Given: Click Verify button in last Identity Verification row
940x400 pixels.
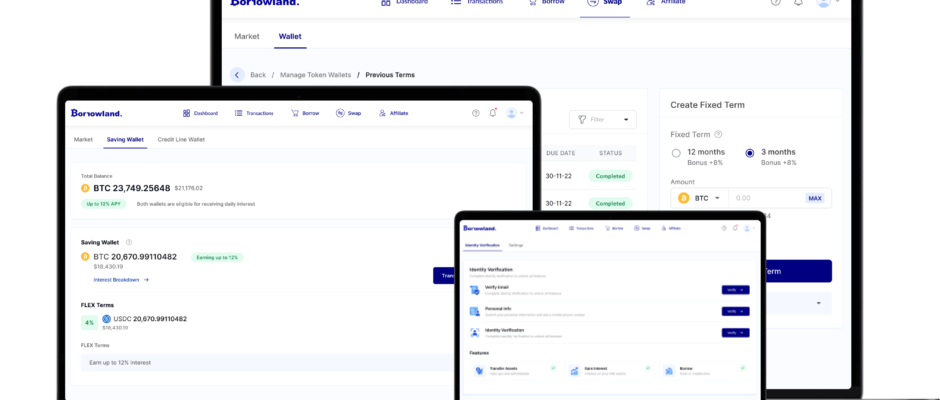Looking at the screenshot, I should click(736, 332).
